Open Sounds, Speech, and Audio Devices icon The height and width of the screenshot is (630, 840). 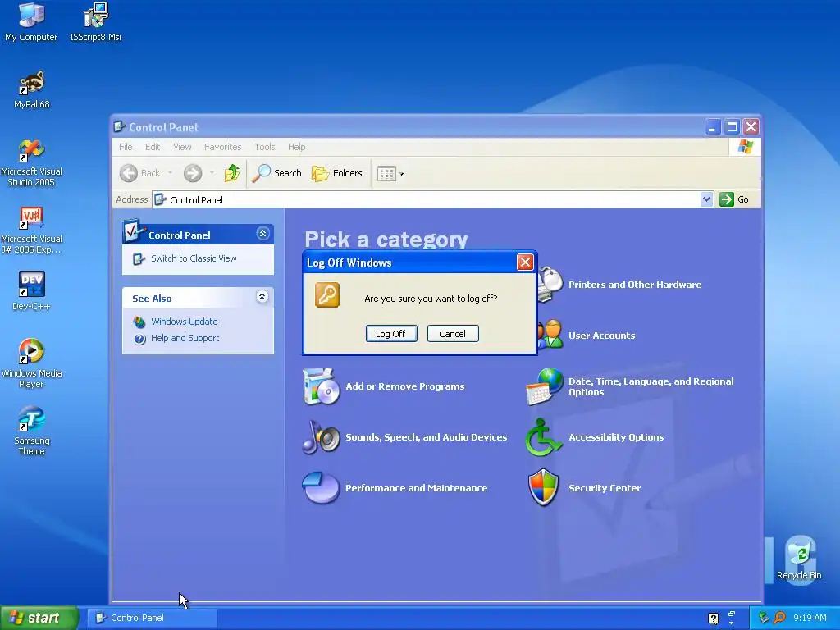click(x=321, y=437)
